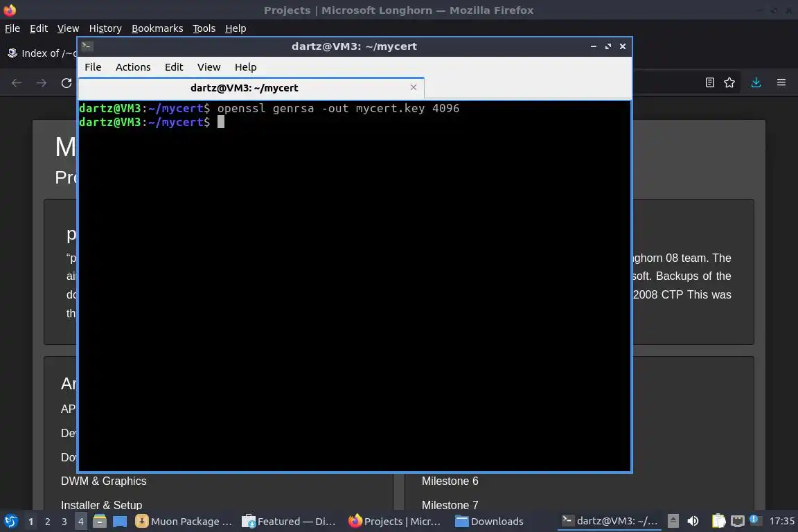Toggle Firefox reader view
The image size is (798, 532).
coord(709,82)
